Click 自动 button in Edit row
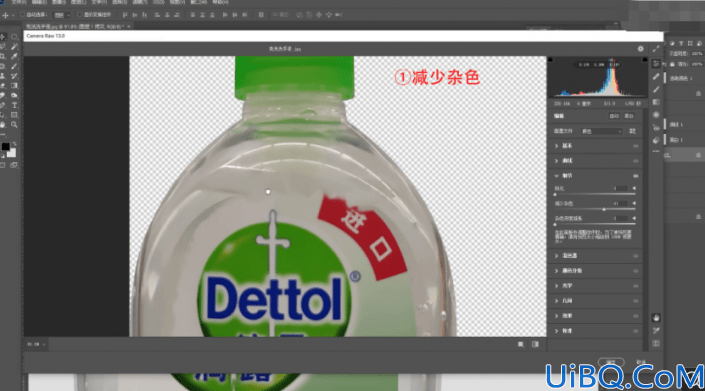The image size is (705, 391). click(614, 116)
